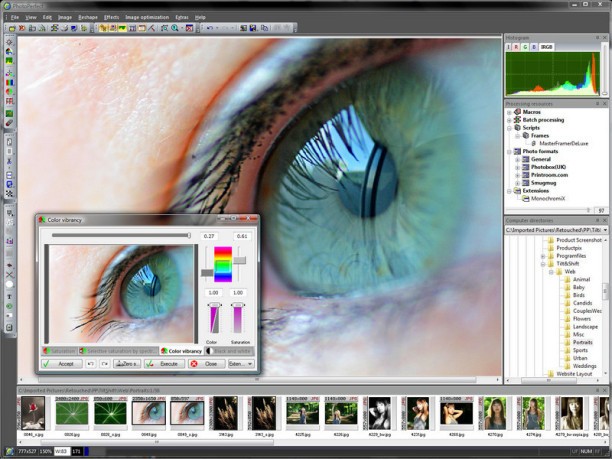Open the Exten... dropdown in the dialog
Screen dimensions: 612x459
point(241,364)
